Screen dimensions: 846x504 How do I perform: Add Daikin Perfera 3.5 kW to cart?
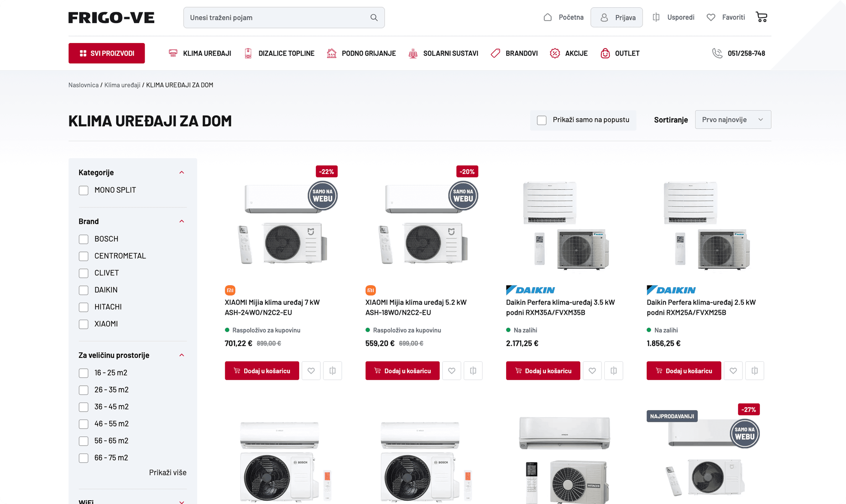(x=543, y=371)
